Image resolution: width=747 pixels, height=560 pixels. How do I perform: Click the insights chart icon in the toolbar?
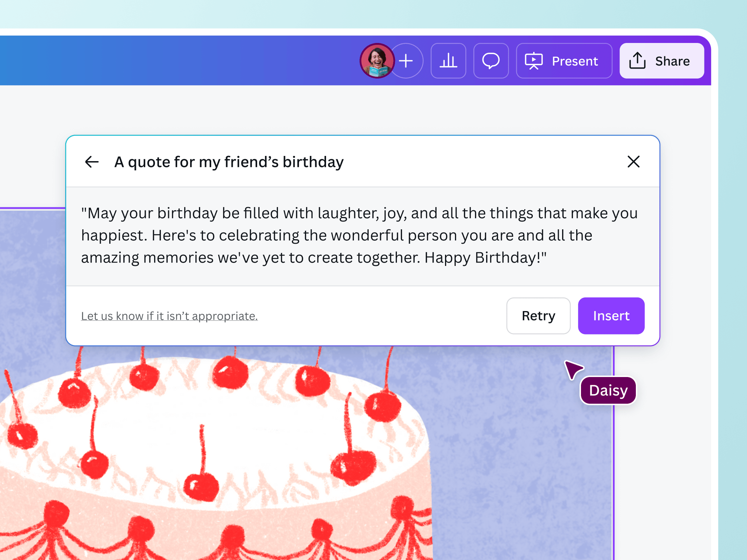(448, 61)
